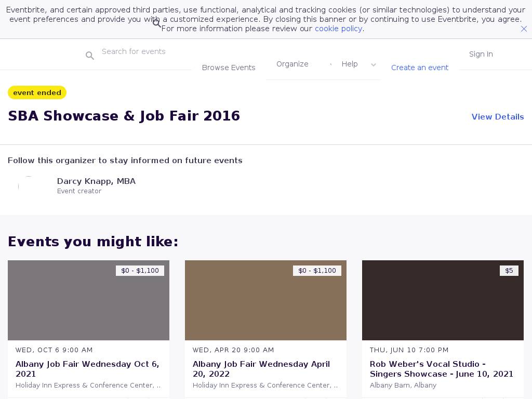Click Darcy Knapp's organizer avatar
The image size is (532, 399).
click(29, 186)
